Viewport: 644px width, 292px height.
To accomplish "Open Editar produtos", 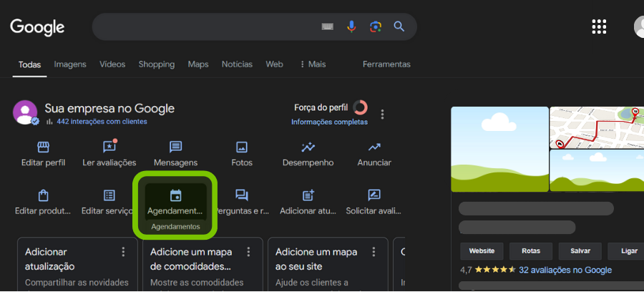I will click(x=43, y=203).
